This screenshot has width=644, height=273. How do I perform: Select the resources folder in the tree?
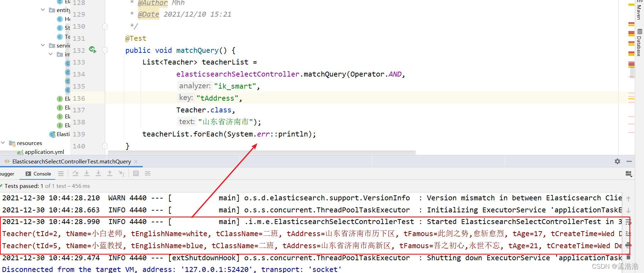(x=25, y=143)
